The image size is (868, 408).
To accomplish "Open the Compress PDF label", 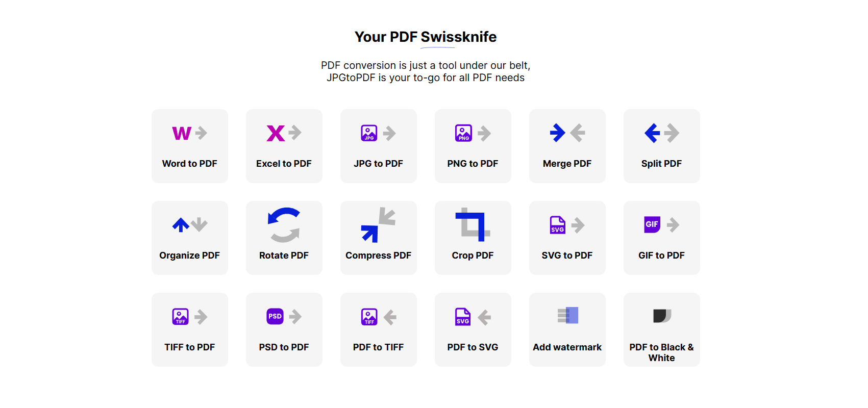I will point(379,256).
